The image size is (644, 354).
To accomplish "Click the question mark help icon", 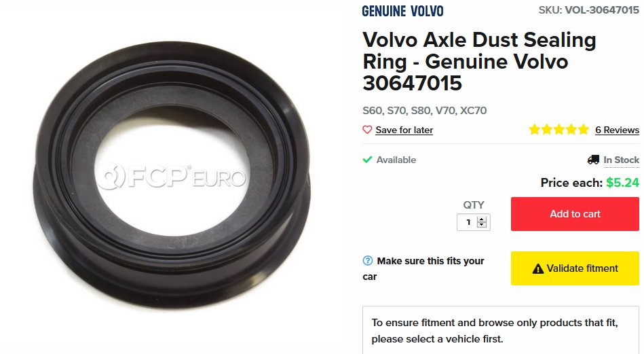I will tap(368, 261).
